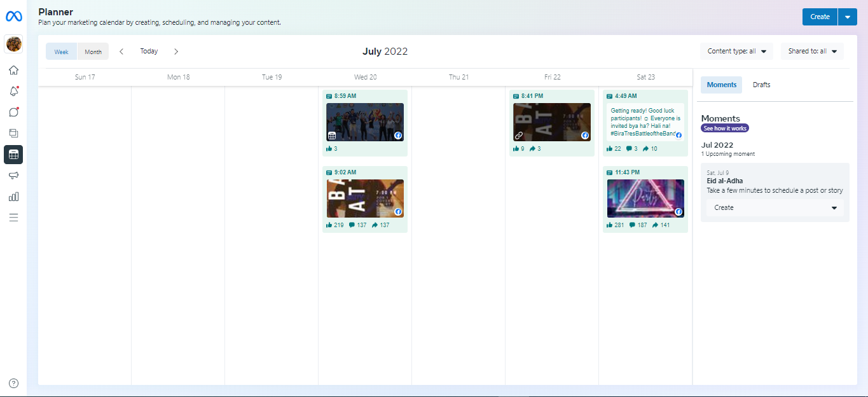Switch to Week view
This screenshot has width=868, height=397.
(x=62, y=52)
